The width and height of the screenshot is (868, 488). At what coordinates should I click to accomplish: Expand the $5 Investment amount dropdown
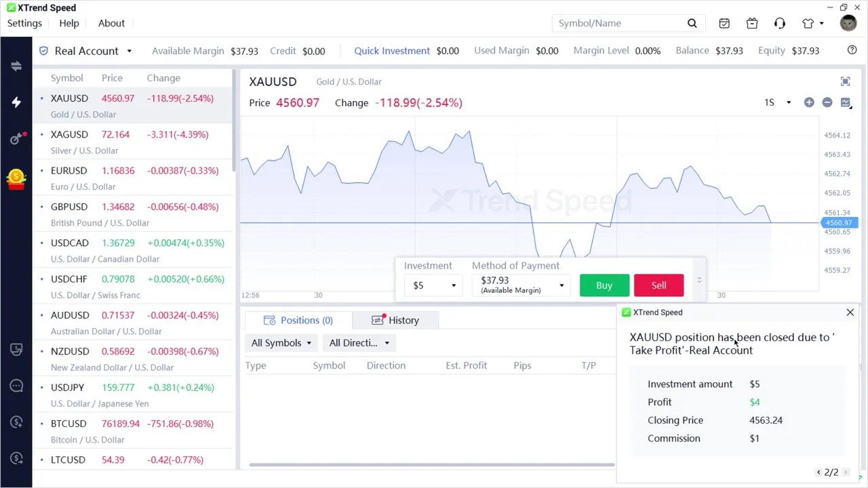click(434, 285)
